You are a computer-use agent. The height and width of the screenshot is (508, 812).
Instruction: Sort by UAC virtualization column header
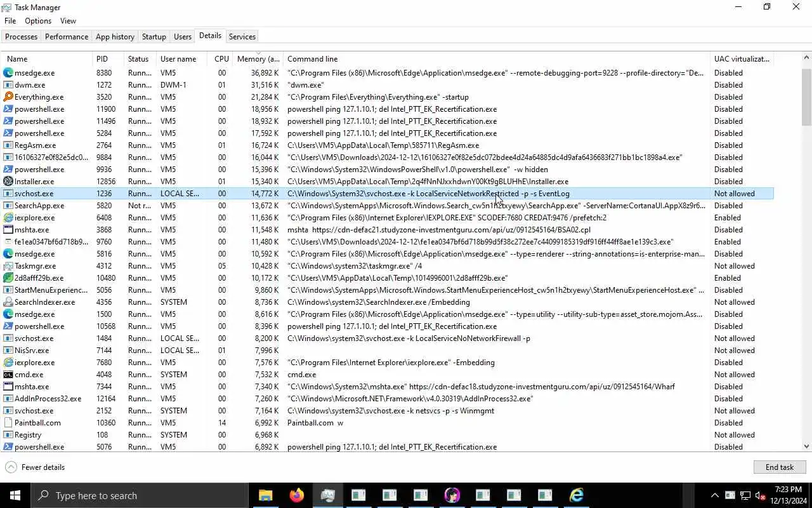[742, 59]
